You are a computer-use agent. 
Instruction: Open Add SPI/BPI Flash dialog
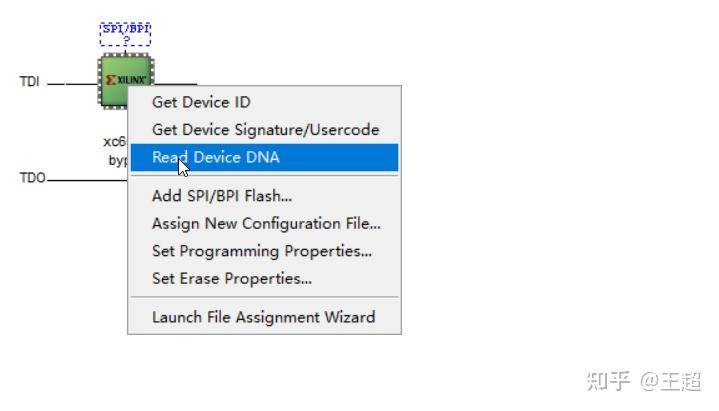coord(221,196)
